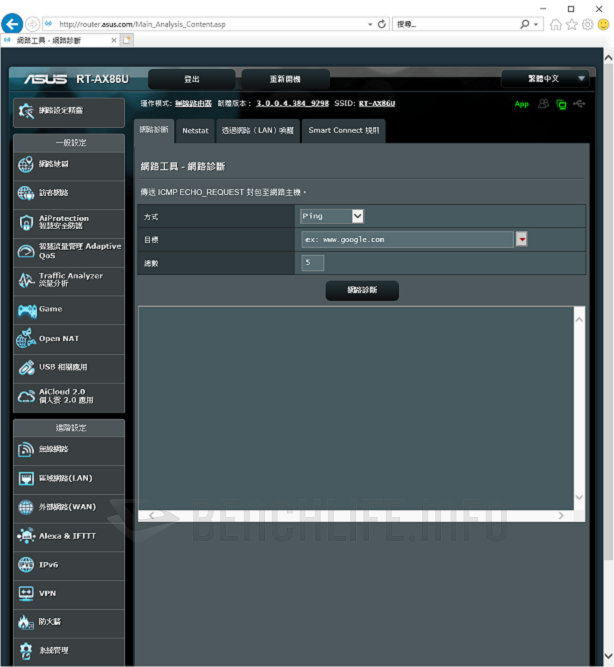Click the page scrollbar down arrow
The height and width of the screenshot is (667, 614).
click(x=608, y=657)
